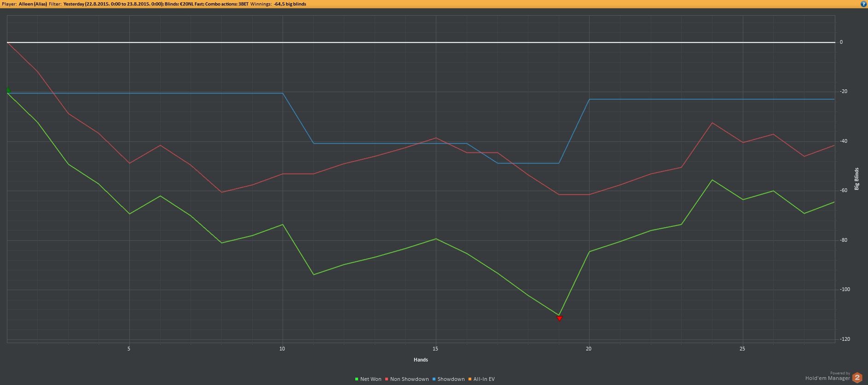The height and width of the screenshot is (385, 868).
Task: Click the "0" tick on the Big Blinds axis
Action: coord(841,42)
